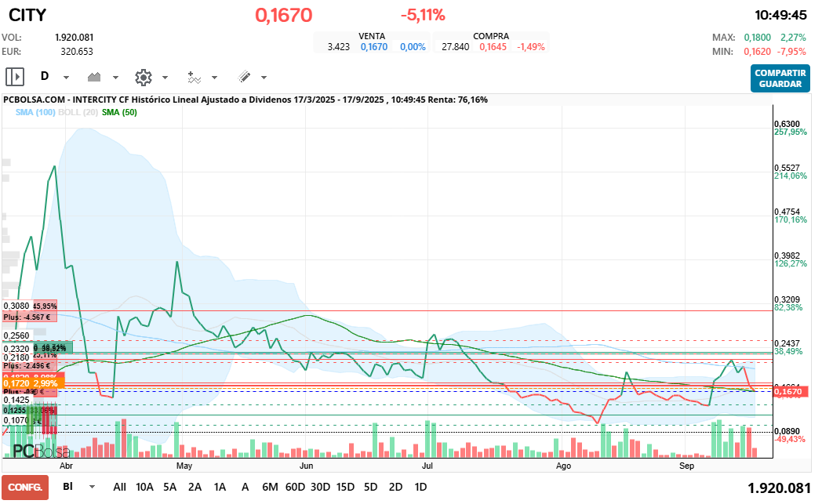The height and width of the screenshot is (504, 822).
Task: Click the MIN value 0,1620
Action: pyautogui.click(x=758, y=52)
